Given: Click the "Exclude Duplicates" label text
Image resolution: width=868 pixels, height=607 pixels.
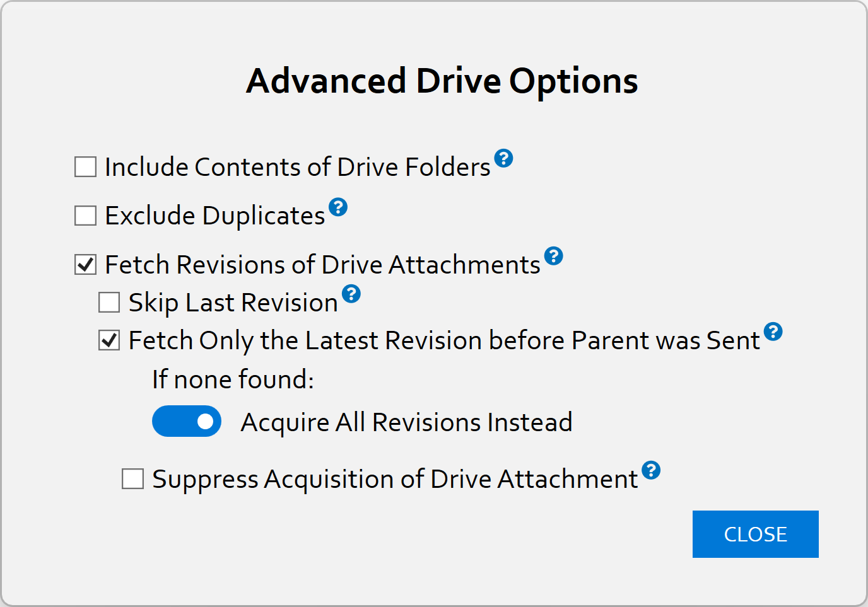Looking at the screenshot, I should tap(214, 216).
